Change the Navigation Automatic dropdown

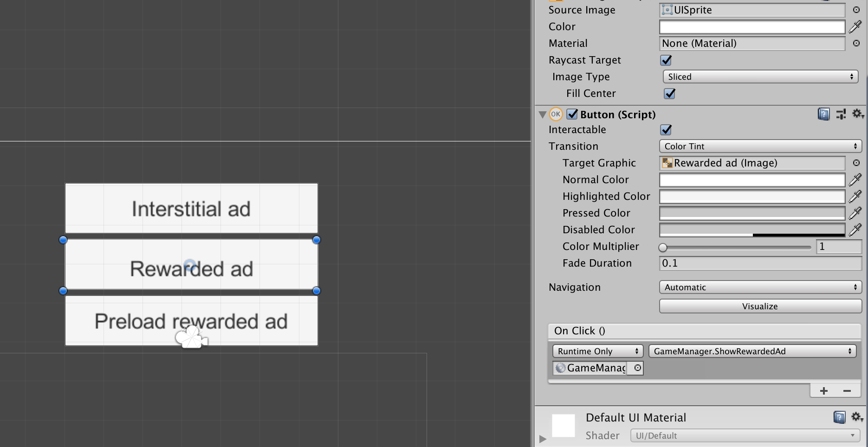point(760,287)
